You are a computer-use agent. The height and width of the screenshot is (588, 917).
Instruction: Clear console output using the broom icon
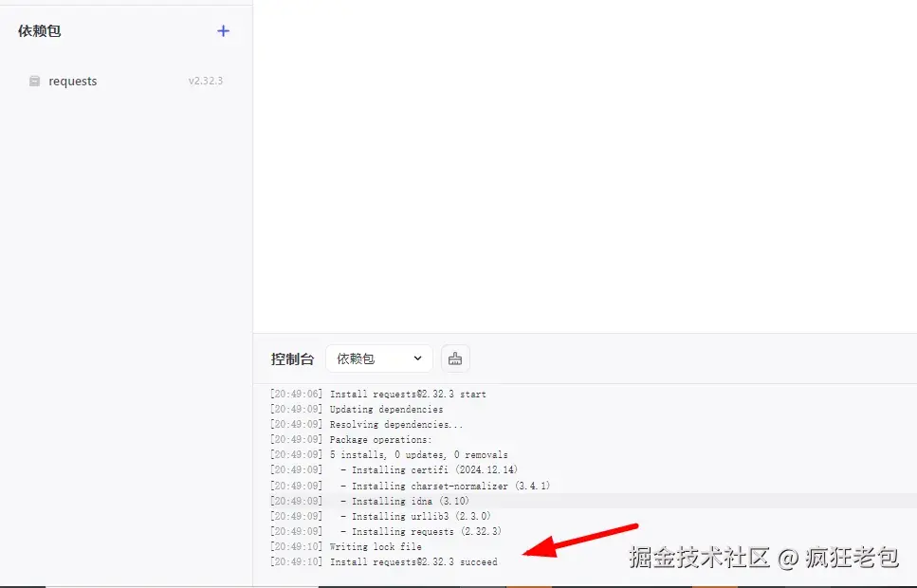pyautogui.click(x=454, y=358)
